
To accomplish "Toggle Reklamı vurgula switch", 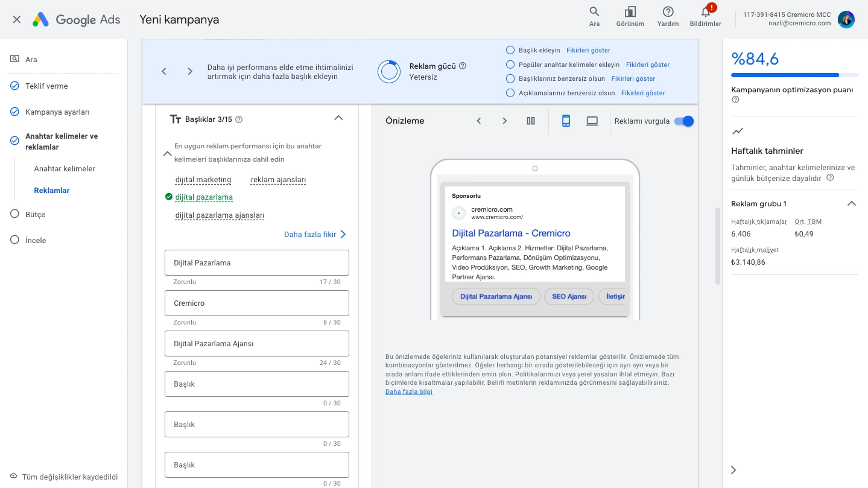I will click(684, 121).
